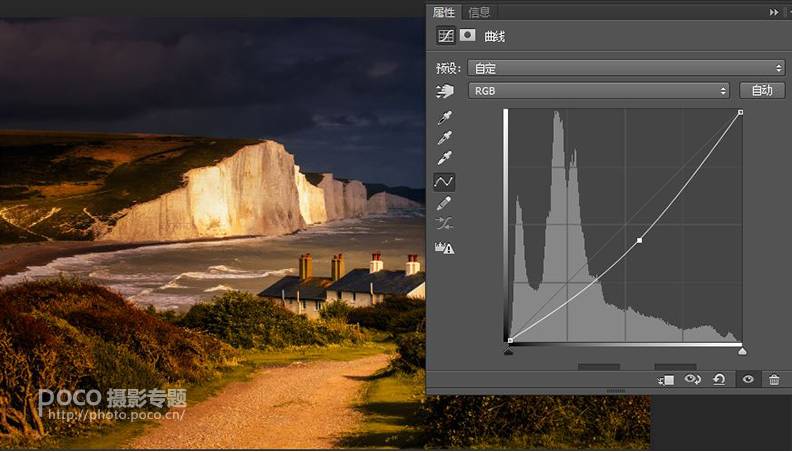The height and width of the screenshot is (452, 792).
Task: Activate the on-image adjustment hand tool
Action: point(444,91)
